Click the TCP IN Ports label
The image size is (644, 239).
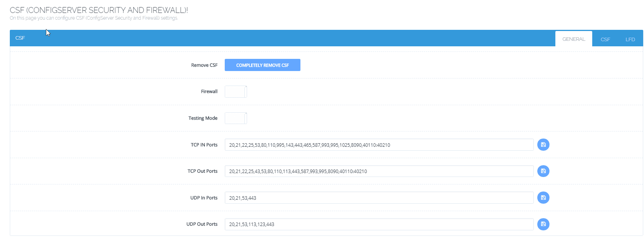click(x=204, y=145)
